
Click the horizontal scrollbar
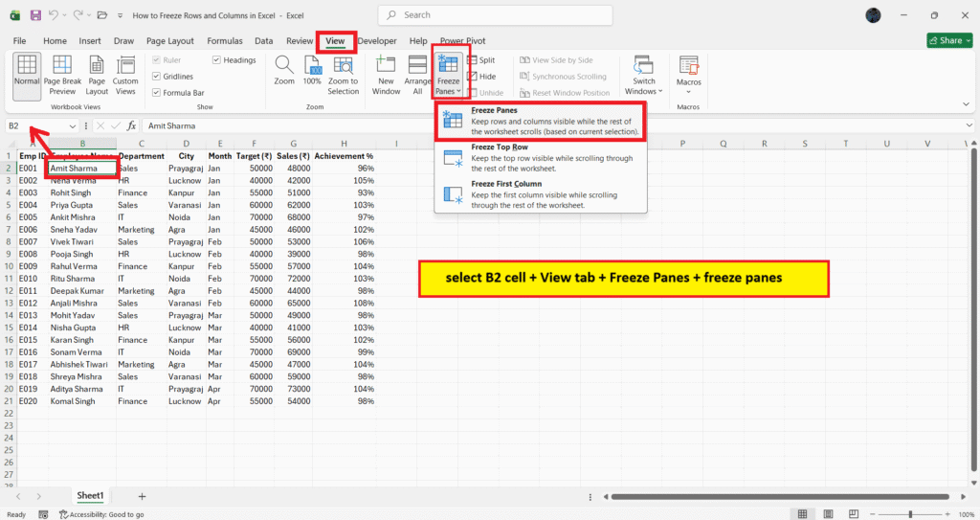[780, 497]
